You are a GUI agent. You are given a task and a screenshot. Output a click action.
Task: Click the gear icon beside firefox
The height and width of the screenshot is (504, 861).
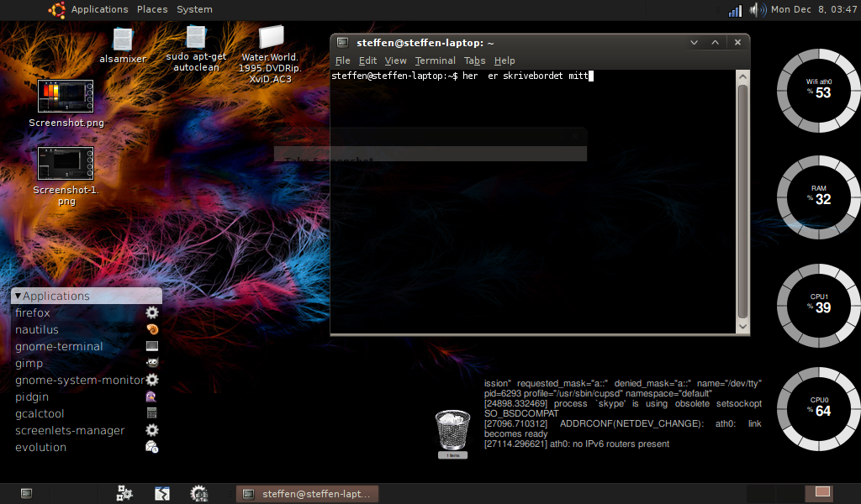click(152, 312)
